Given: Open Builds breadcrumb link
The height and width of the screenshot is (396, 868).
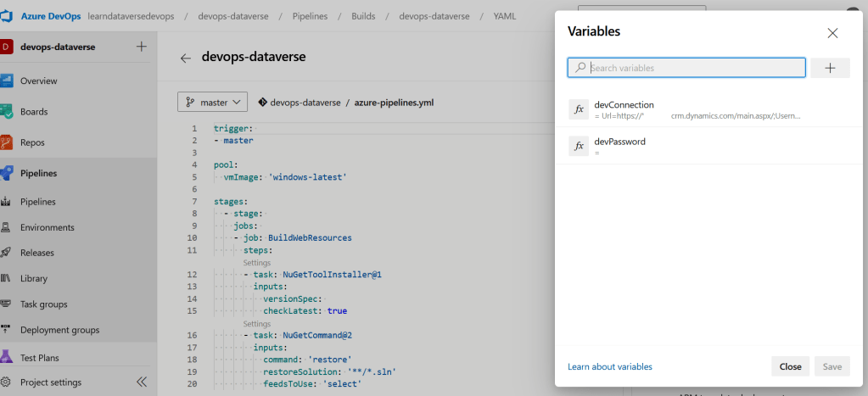Looking at the screenshot, I should pyautogui.click(x=363, y=16).
